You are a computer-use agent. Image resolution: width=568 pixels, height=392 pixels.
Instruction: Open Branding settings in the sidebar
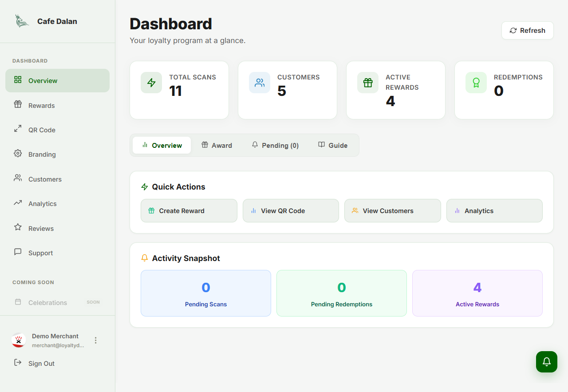point(42,154)
